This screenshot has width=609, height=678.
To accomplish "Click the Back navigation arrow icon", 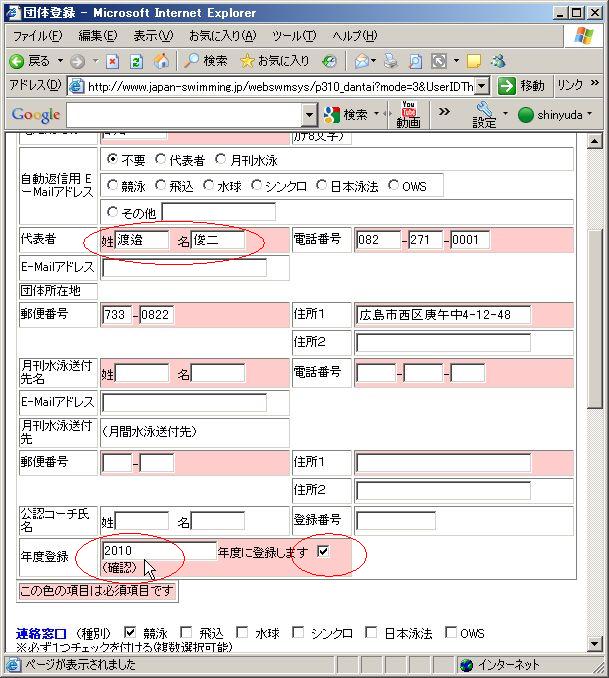I will (x=16, y=61).
